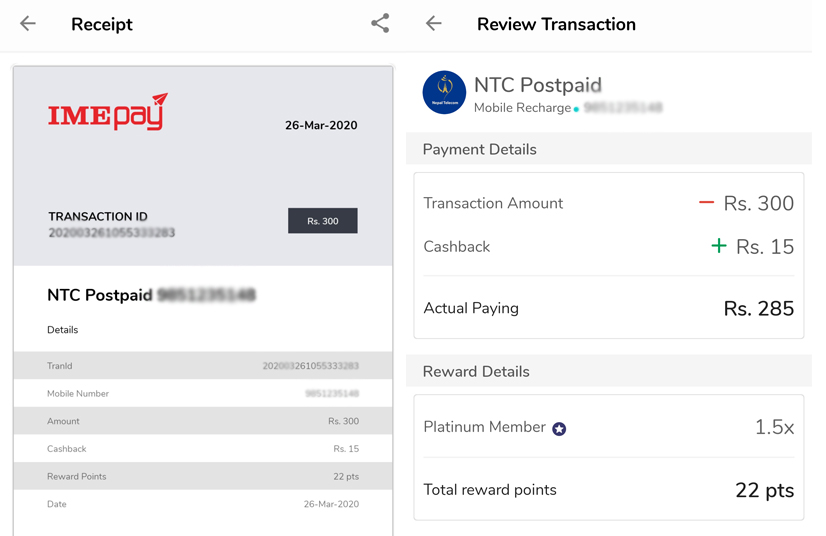Share the receipt using share icon

pyautogui.click(x=380, y=23)
